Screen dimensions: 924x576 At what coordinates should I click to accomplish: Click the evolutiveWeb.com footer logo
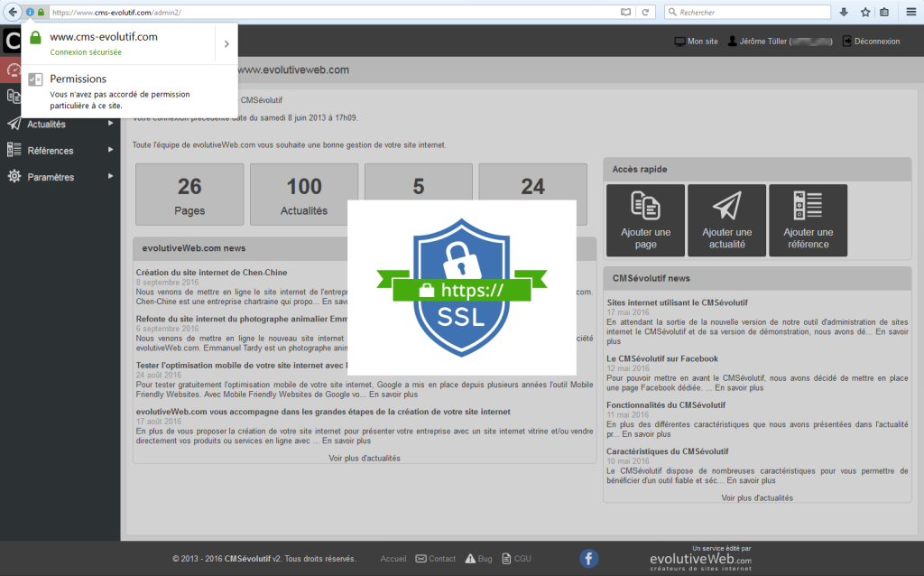(x=700, y=558)
